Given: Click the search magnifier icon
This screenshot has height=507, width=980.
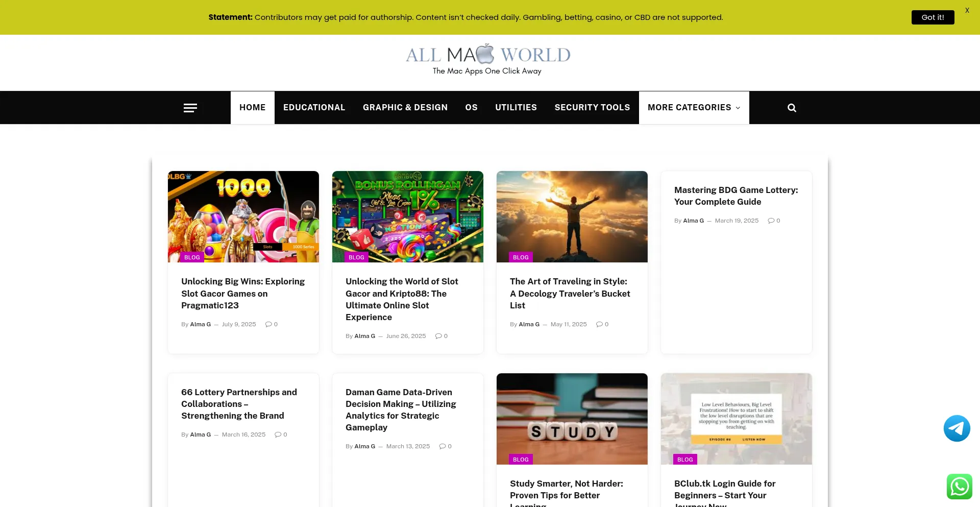Looking at the screenshot, I should pyautogui.click(x=792, y=108).
